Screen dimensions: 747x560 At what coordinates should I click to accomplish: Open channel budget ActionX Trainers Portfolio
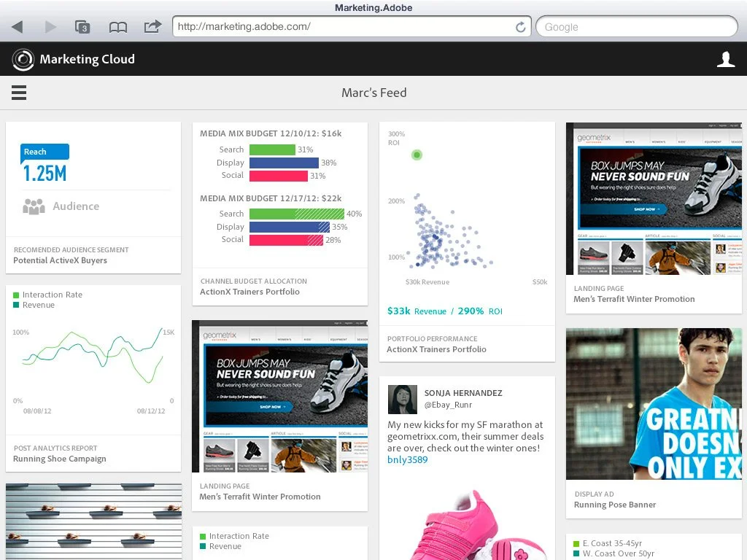pos(249,292)
